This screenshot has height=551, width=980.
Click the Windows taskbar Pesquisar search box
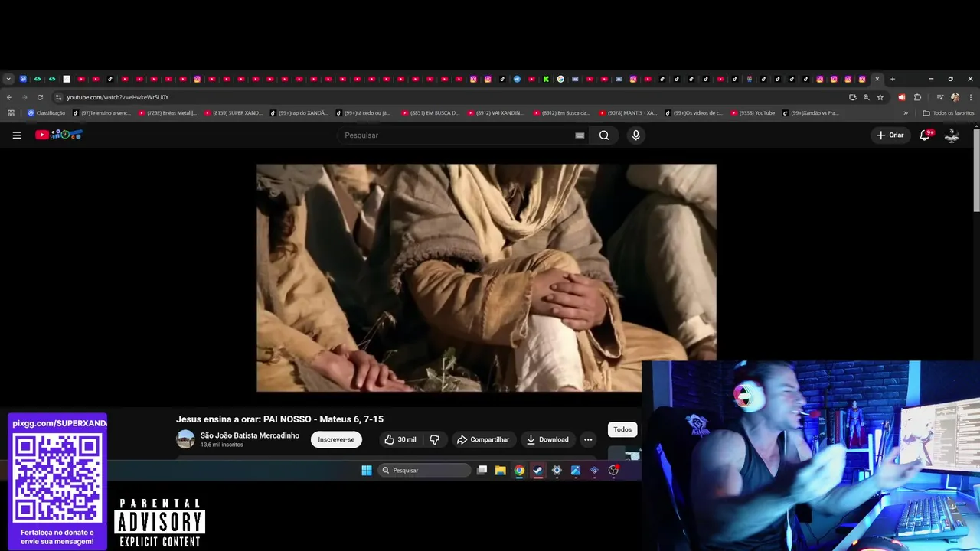424,471
